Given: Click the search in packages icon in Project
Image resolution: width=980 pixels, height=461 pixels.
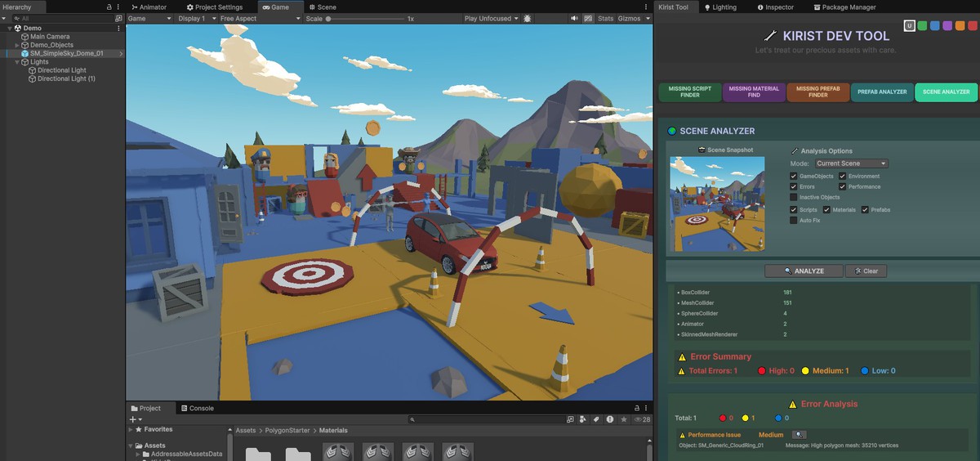Looking at the screenshot, I should click(x=570, y=419).
